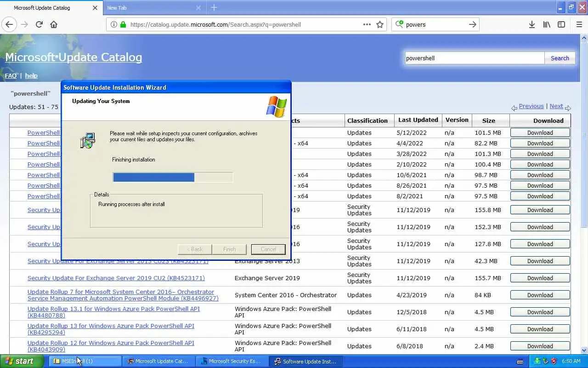
Task: Switch to 'Microsoft Update Cat...' taskbar item
Action: (x=159, y=361)
